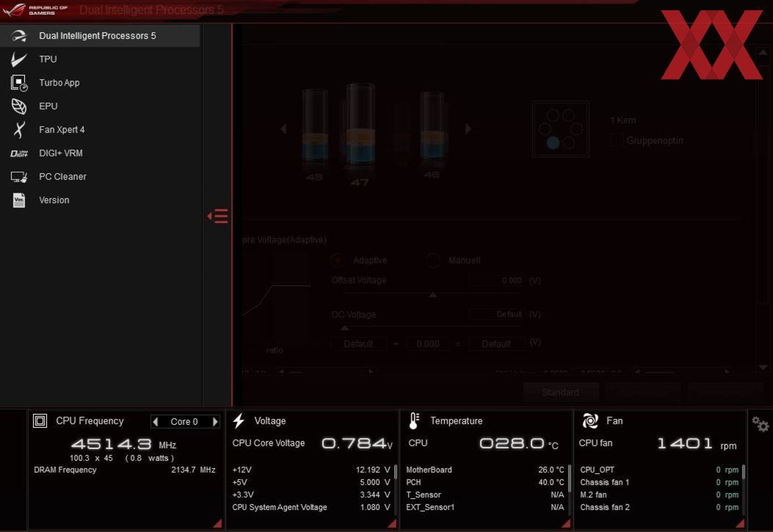Click the Temperature thermometer icon
Viewport: 773px width, 532px height.
pyautogui.click(x=414, y=421)
